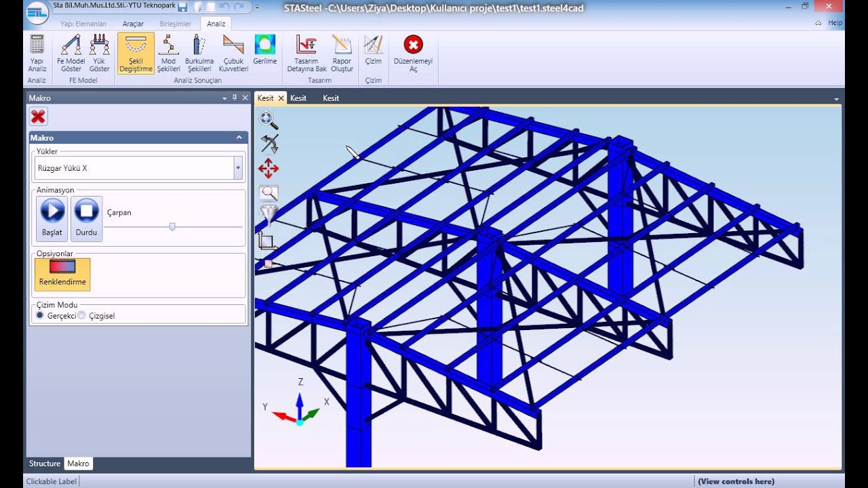868x488 pixels.
Task: Select rotate view tool in viewport
Action: (269, 144)
